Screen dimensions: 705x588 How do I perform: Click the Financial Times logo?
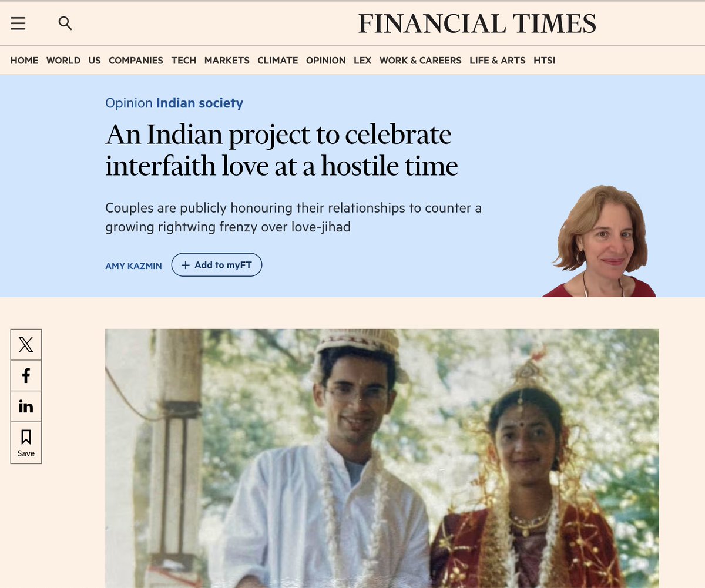point(477,23)
